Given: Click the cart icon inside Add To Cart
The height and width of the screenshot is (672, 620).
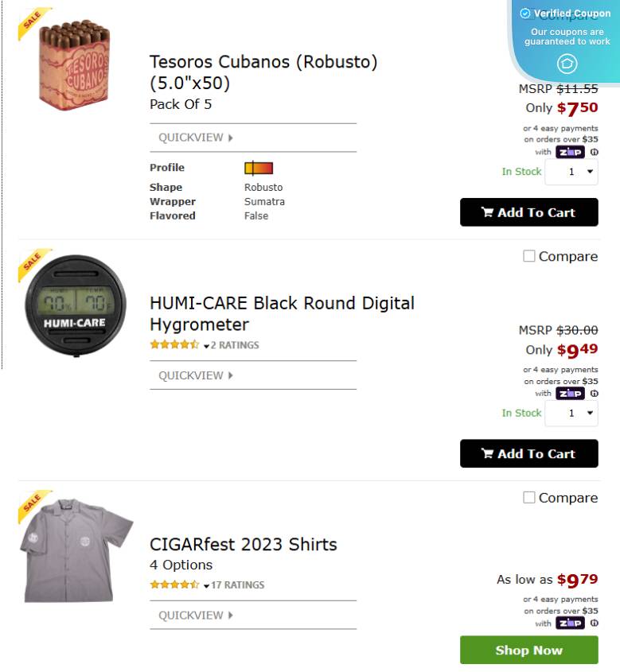Looking at the screenshot, I should [x=488, y=212].
